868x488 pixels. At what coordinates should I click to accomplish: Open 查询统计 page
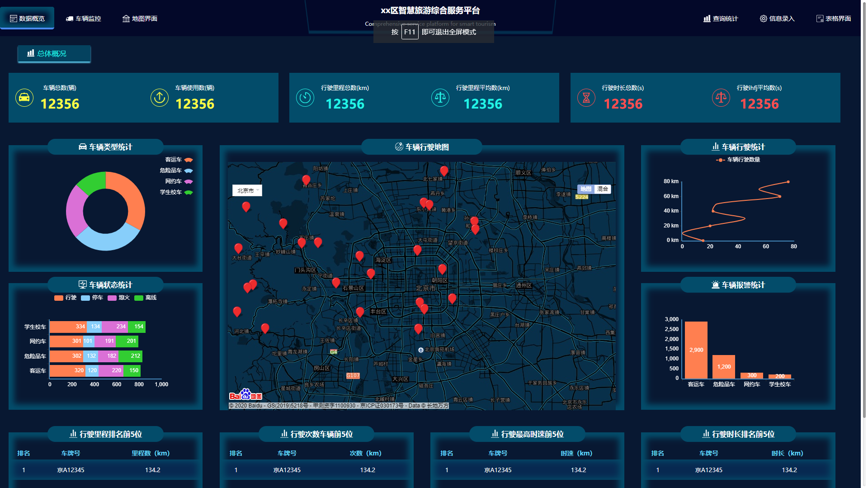721,19
